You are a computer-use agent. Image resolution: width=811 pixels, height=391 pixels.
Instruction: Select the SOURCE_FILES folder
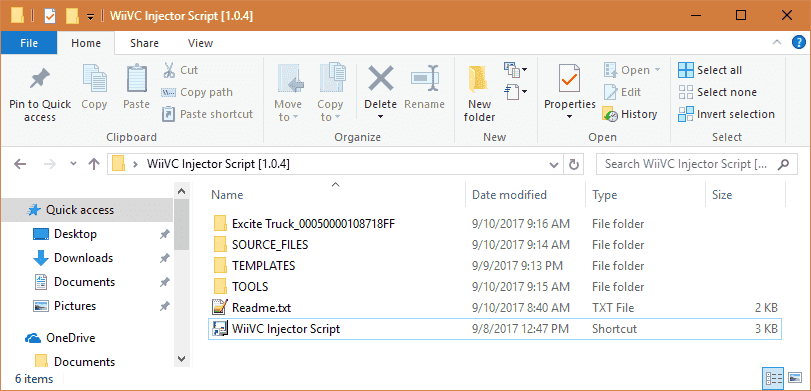(x=494, y=245)
